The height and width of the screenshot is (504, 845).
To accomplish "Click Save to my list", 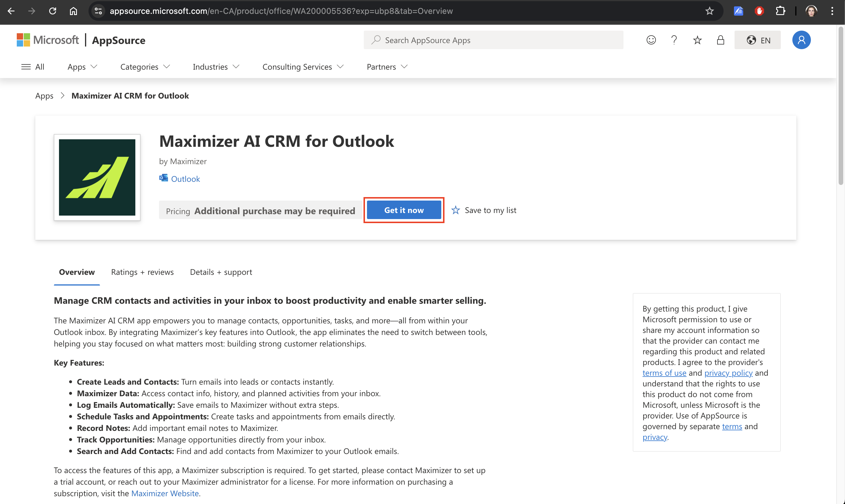I will 484,210.
